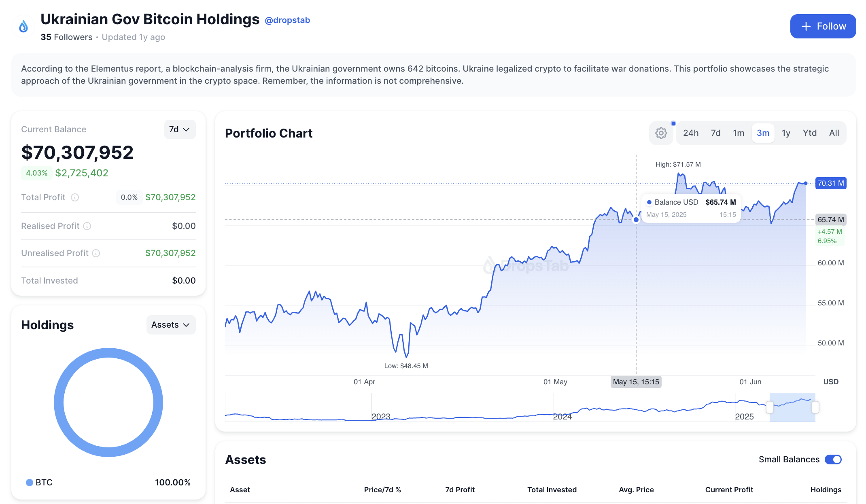Click the Realised Profit info icon

(87, 226)
